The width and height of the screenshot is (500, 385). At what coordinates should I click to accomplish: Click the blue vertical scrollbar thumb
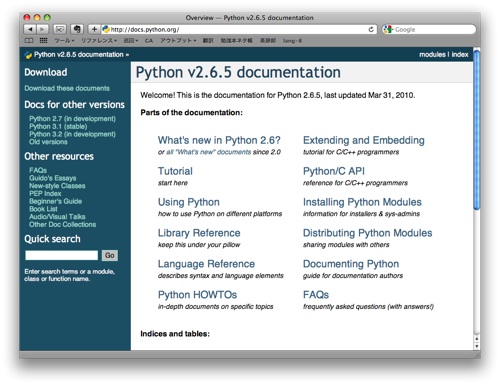(x=477, y=130)
